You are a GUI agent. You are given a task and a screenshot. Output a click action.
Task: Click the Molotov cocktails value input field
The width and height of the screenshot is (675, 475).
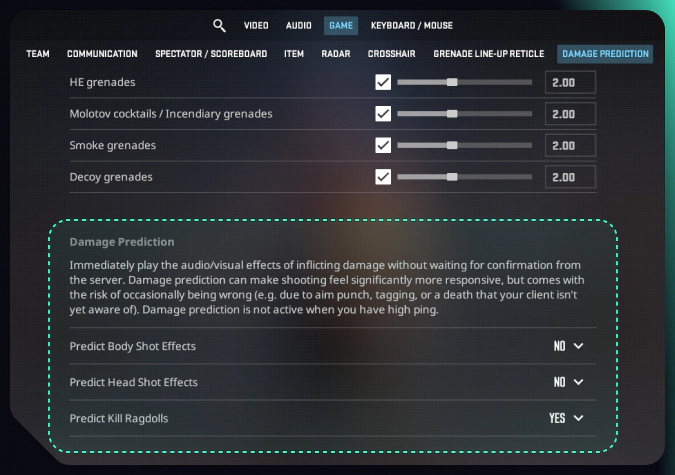point(570,114)
